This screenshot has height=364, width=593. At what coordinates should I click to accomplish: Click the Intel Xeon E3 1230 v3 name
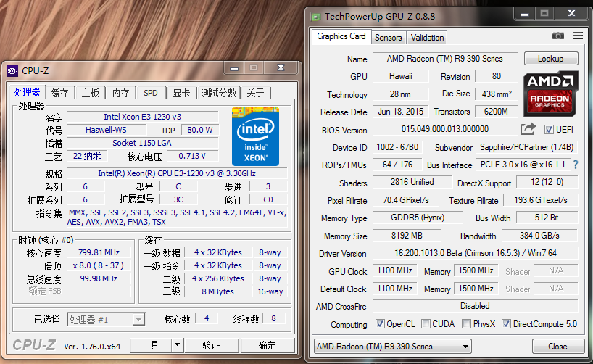[x=143, y=117]
